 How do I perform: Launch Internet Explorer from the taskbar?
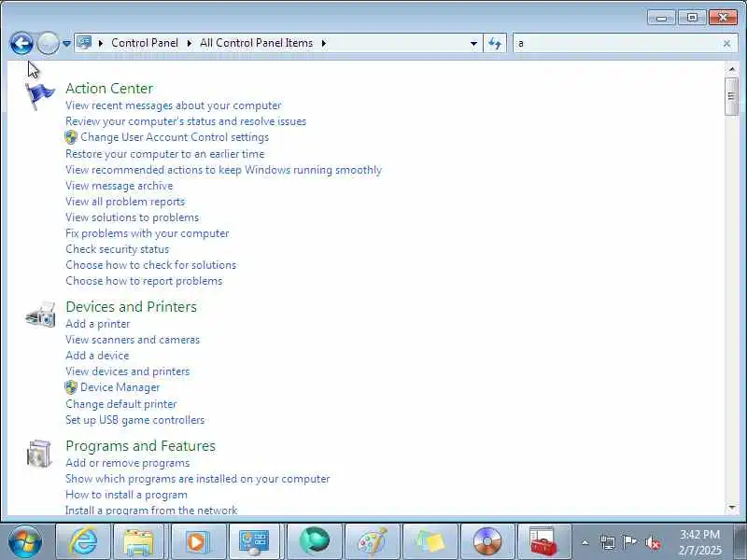pos(83,541)
